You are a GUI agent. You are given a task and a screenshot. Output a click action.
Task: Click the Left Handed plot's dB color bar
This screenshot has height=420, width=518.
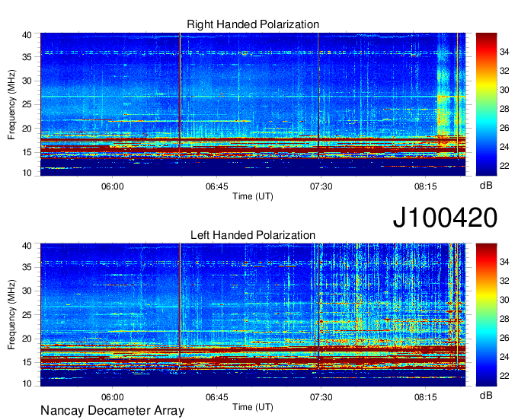click(486, 315)
